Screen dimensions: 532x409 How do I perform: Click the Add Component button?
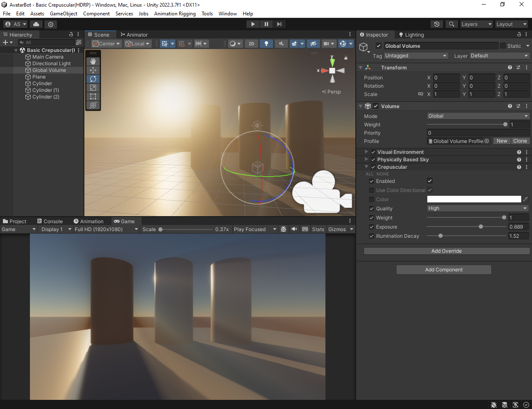tap(443, 270)
